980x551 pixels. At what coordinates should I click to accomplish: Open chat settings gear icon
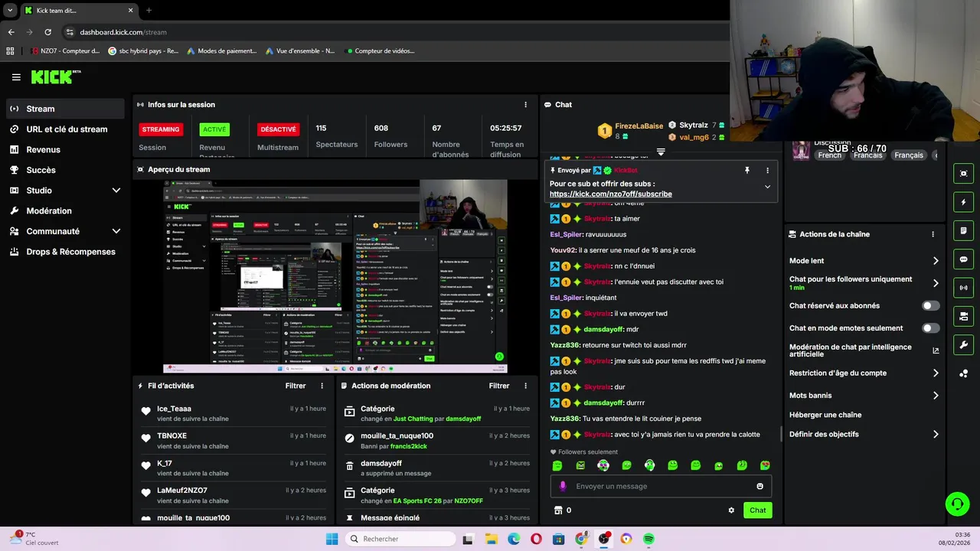[731, 510]
